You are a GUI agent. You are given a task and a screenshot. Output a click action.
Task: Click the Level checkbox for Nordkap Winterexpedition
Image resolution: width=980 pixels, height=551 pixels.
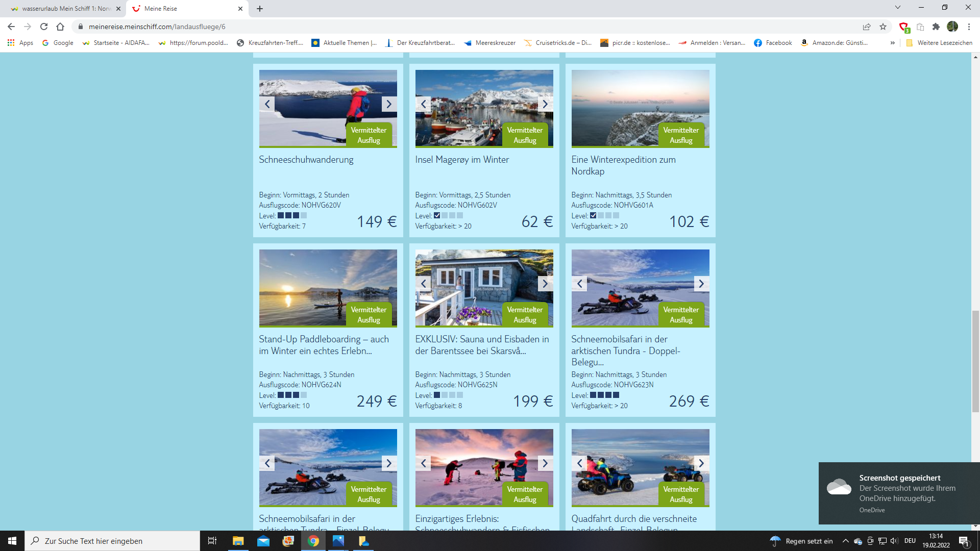coord(593,215)
